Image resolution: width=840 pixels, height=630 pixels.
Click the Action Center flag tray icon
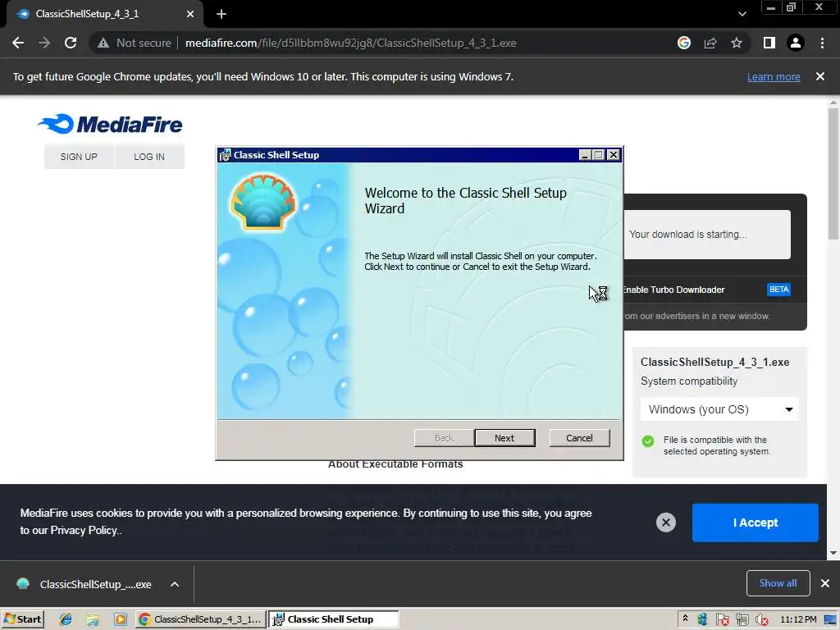pos(722,620)
